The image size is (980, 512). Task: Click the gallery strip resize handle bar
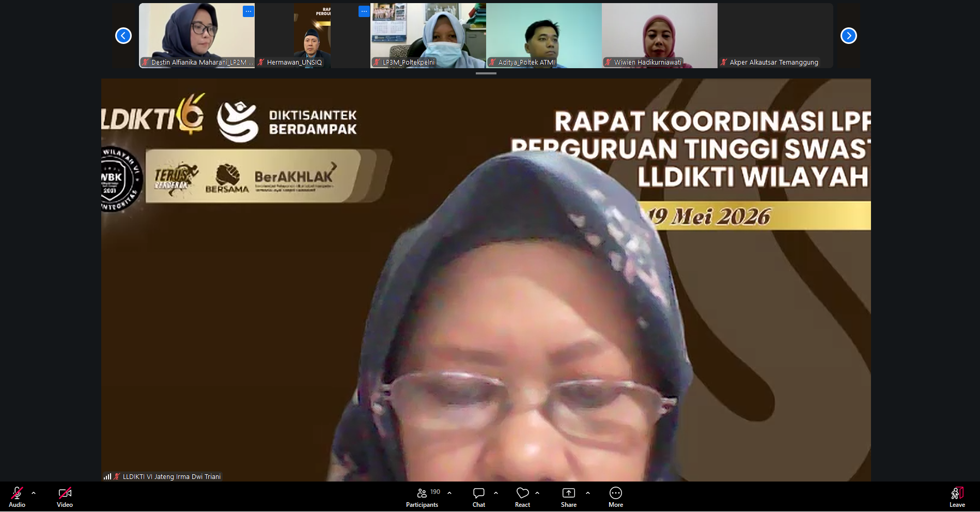(486, 73)
